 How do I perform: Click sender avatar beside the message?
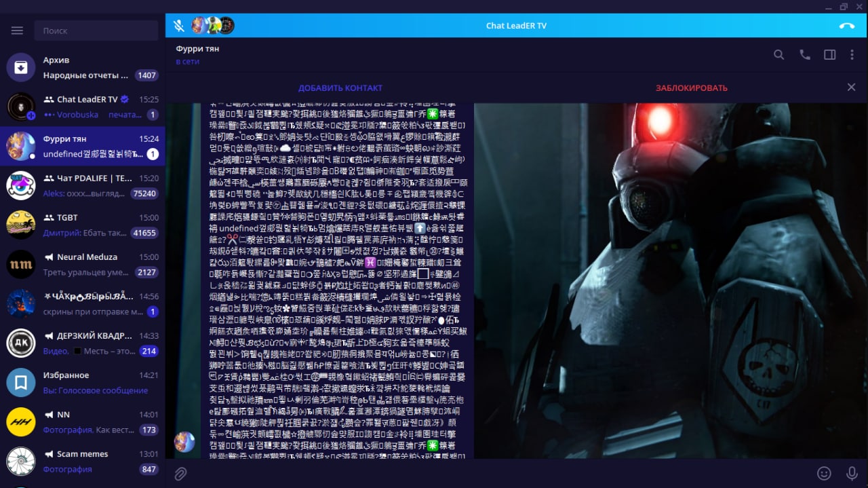(x=184, y=442)
